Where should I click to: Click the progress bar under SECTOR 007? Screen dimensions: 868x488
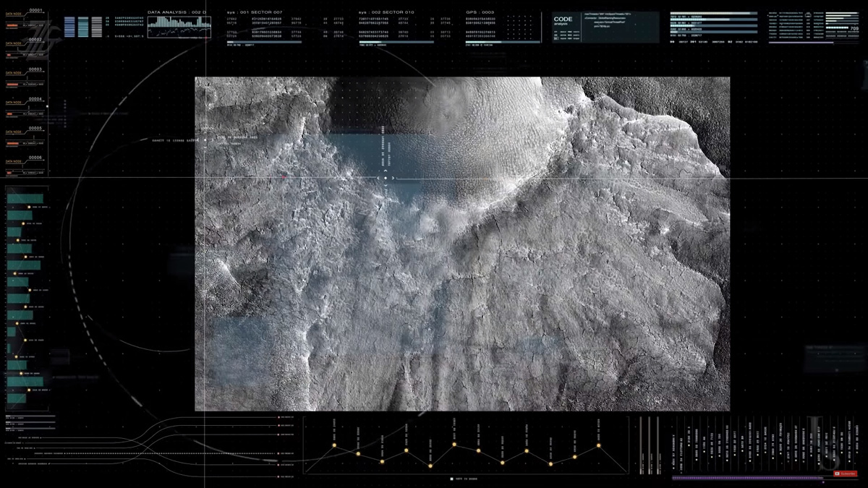(x=264, y=42)
